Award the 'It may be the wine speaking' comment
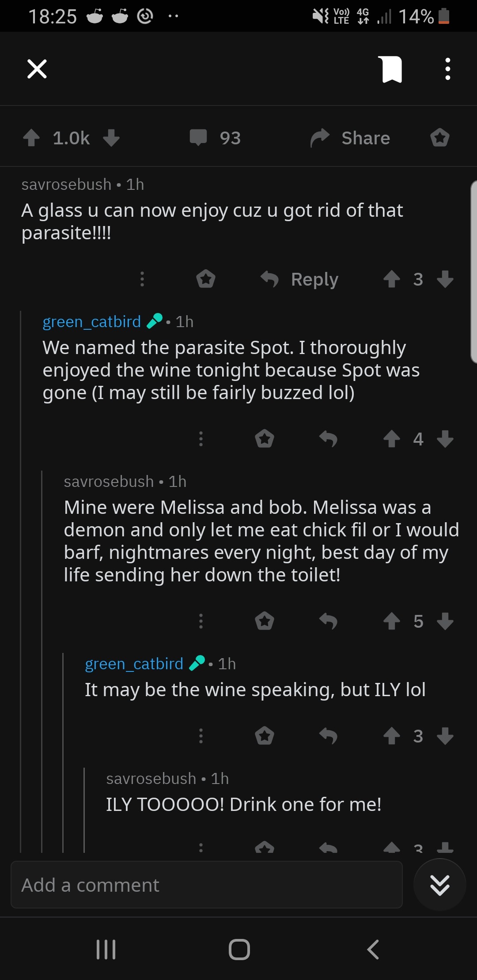This screenshot has width=477, height=980. (x=265, y=736)
